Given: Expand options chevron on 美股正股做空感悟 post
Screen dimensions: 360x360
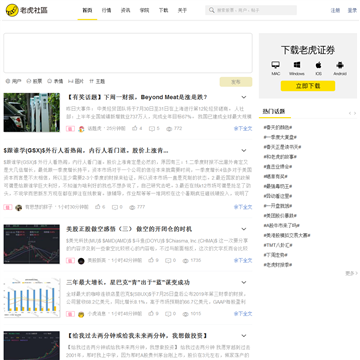Looking at the screenshot, I should point(244,229).
